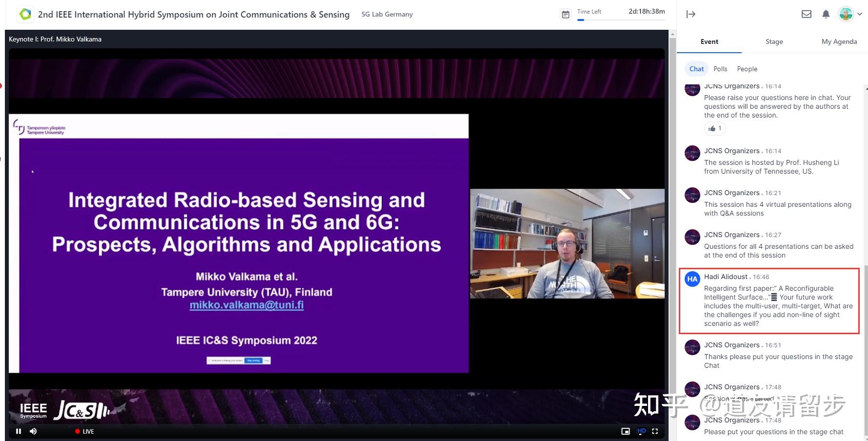The image size is (868, 441).
Task: Open the HD quality selector
Action: tap(641, 431)
